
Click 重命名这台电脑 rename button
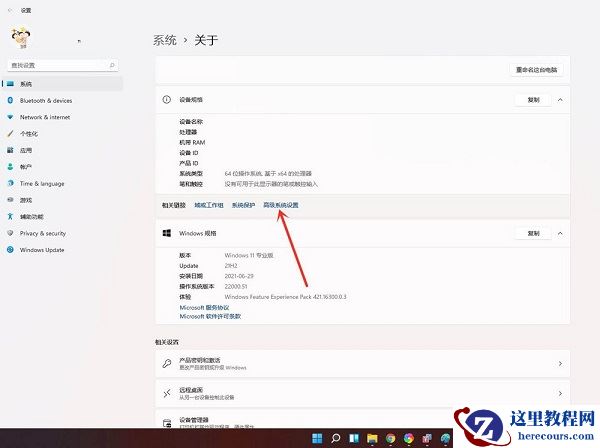[536, 70]
